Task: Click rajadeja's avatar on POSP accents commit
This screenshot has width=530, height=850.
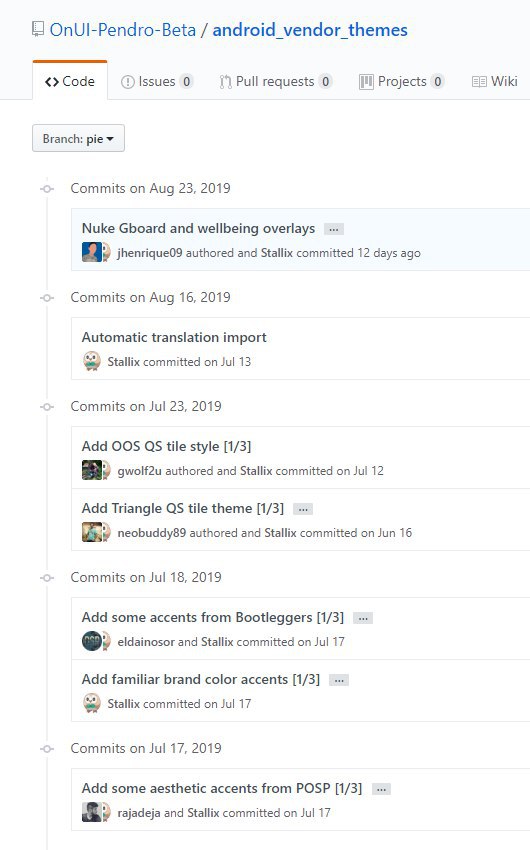Action: pos(92,812)
